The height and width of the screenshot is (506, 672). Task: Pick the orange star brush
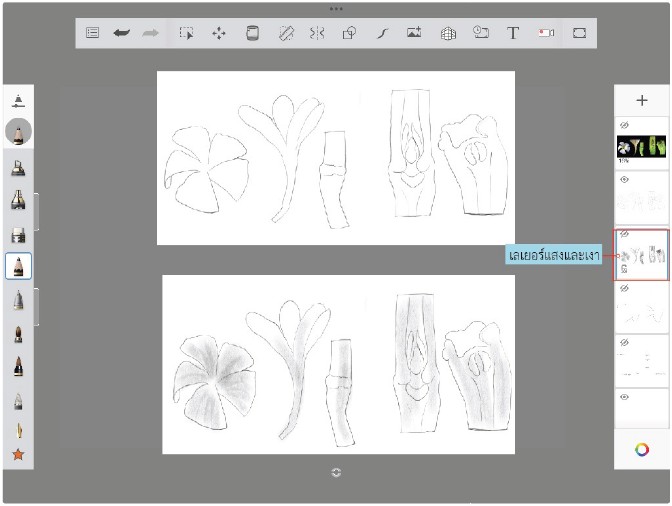coord(18,454)
